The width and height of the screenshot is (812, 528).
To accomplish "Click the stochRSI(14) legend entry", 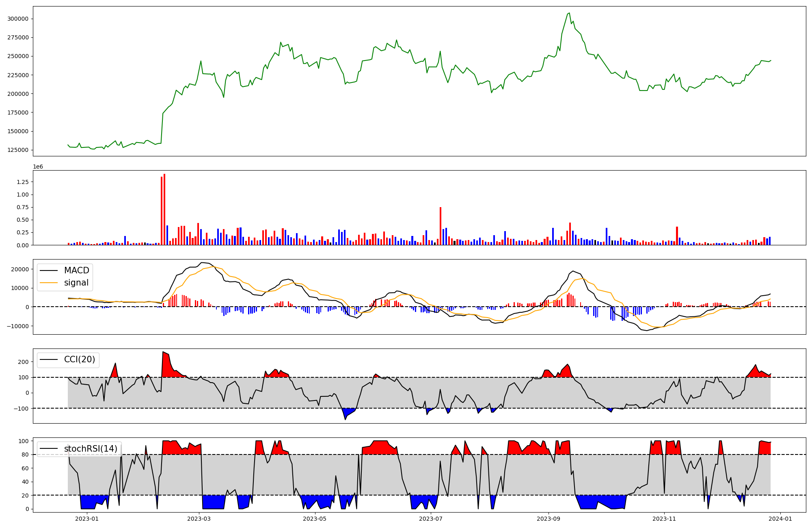I will [90, 449].
